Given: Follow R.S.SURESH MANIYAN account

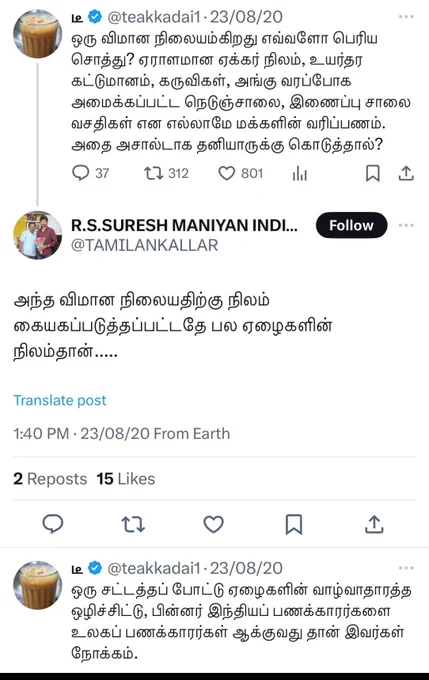Looking at the screenshot, I should [x=351, y=225].
